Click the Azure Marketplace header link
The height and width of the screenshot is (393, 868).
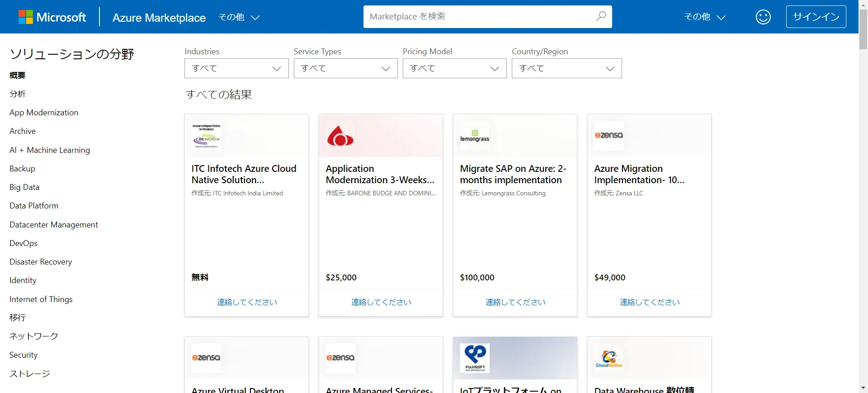(x=159, y=18)
